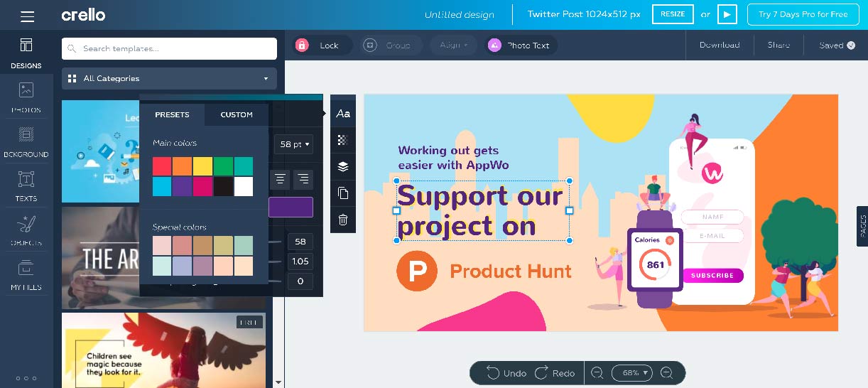868x388 pixels.
Task: Open the Saved status dropdown
Action: (836, 45)
